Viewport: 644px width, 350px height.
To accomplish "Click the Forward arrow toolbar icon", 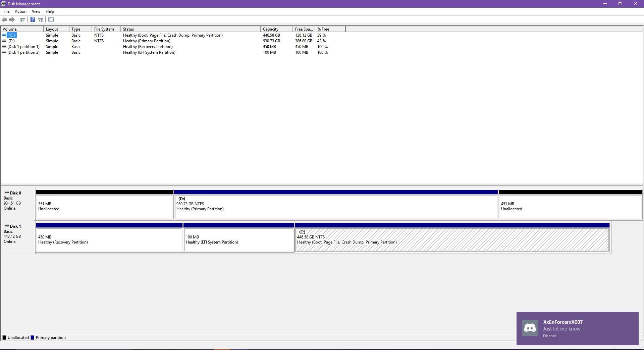I will [x=12, y=19].
